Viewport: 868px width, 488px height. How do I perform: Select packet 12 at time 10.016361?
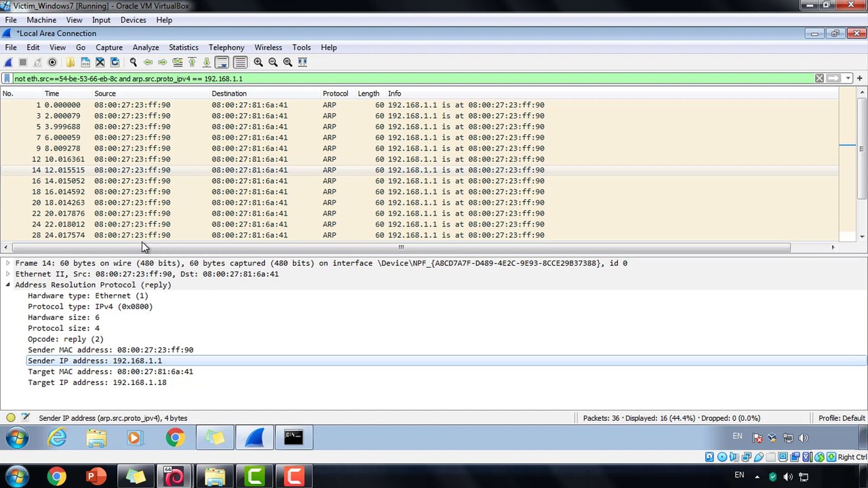tap(419, 159)
